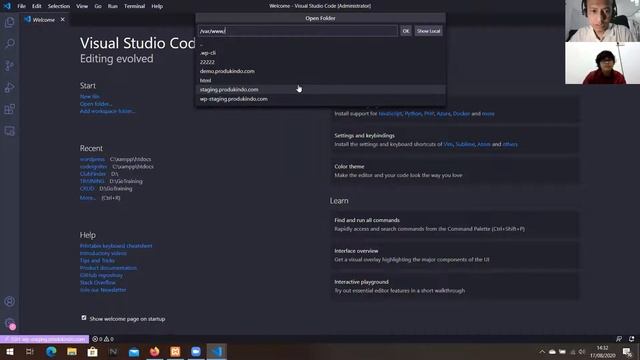Open the Run and Debug view
The image size is (640, 360).
[10, 87]
